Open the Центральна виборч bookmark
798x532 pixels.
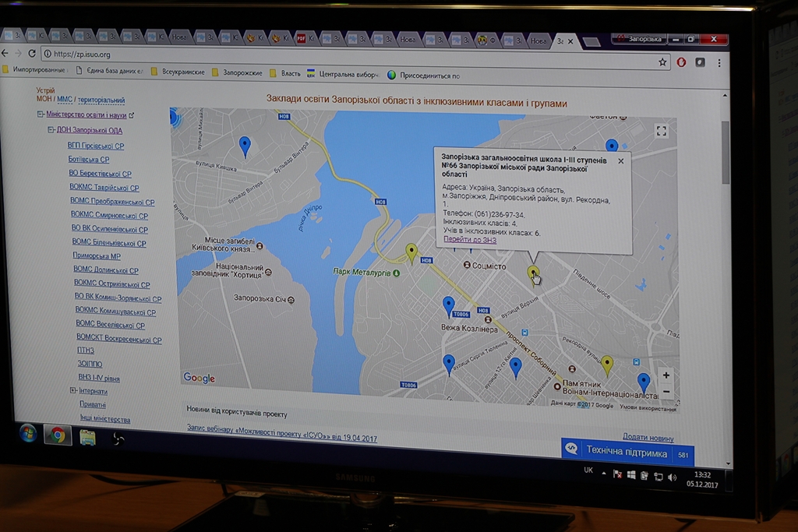pos(343,74)
